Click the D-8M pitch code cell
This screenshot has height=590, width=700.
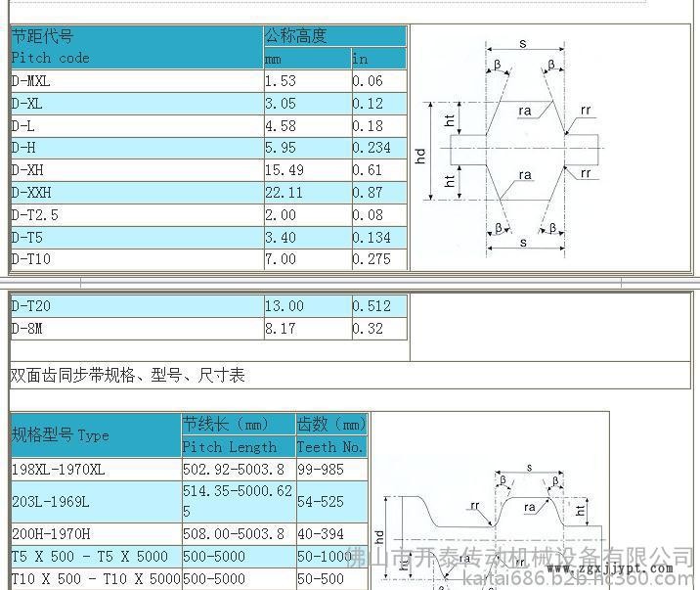137,329
